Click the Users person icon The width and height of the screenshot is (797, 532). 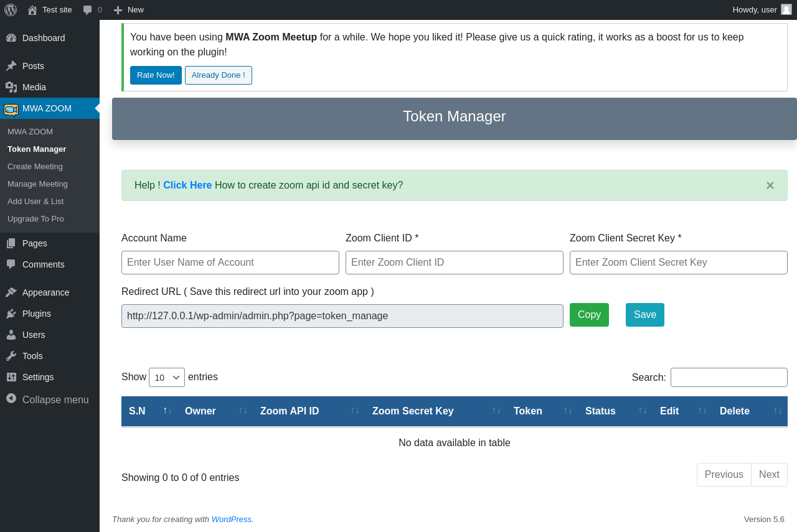tap(11, 335)
